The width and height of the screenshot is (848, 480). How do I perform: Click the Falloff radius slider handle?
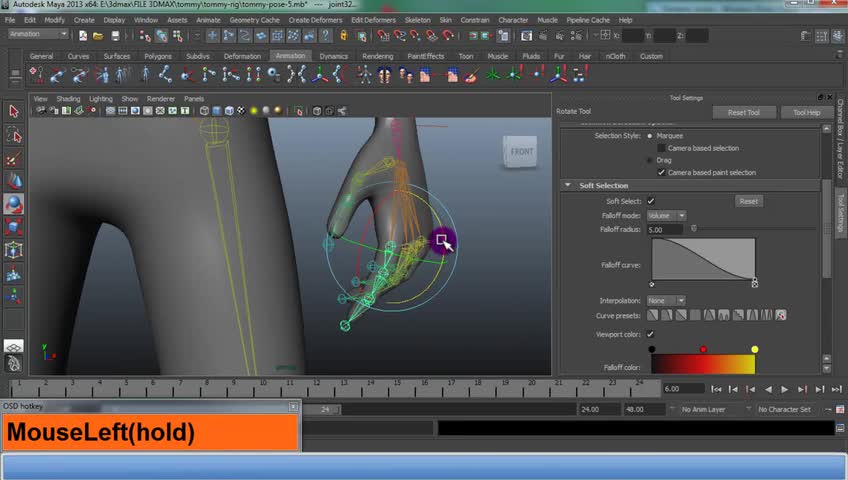tap(694, 229)
